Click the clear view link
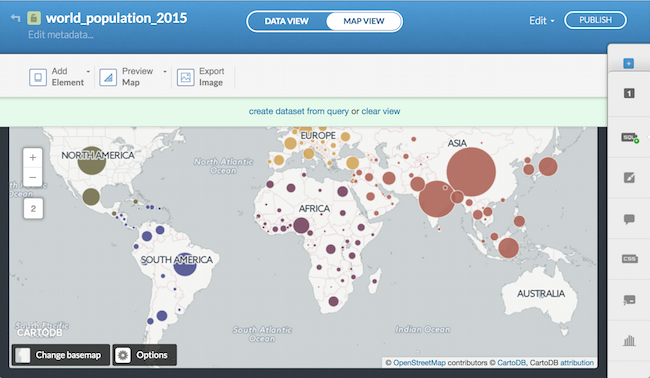 (381, 111)
